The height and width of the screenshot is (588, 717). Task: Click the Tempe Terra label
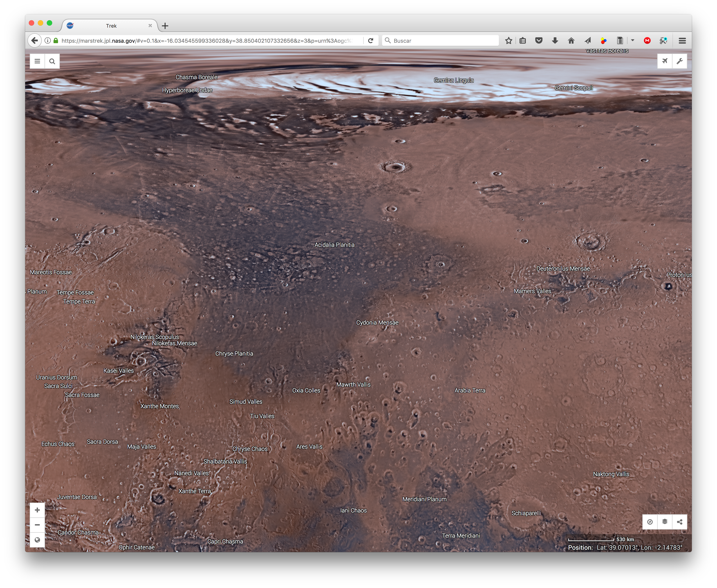79,301
